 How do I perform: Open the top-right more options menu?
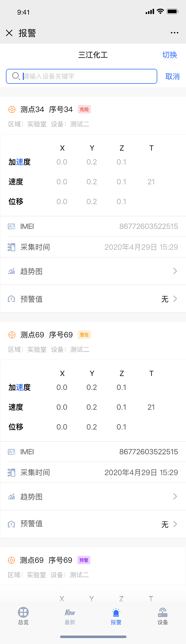click(x=174, y=33)
